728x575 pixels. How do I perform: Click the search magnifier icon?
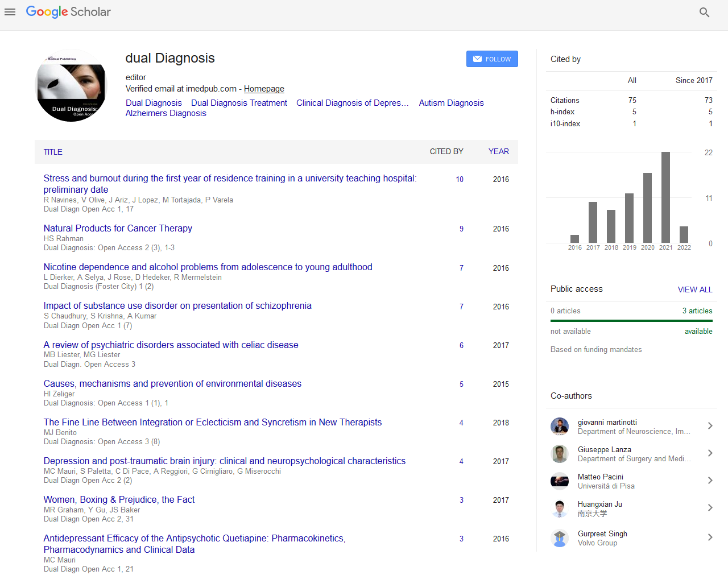click(704, 12)
